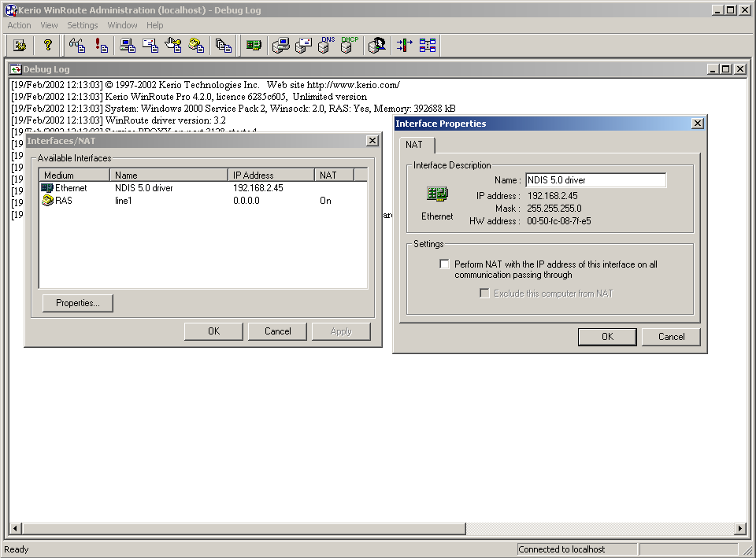Click the On value in NAT column
This screenshot has width=756, height=558.
tap(325, 201)
